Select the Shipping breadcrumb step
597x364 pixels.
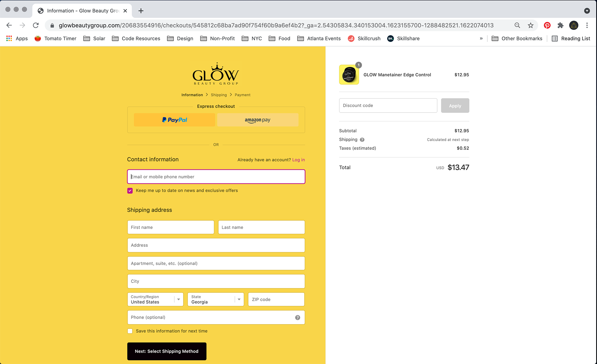click(219, 95)
